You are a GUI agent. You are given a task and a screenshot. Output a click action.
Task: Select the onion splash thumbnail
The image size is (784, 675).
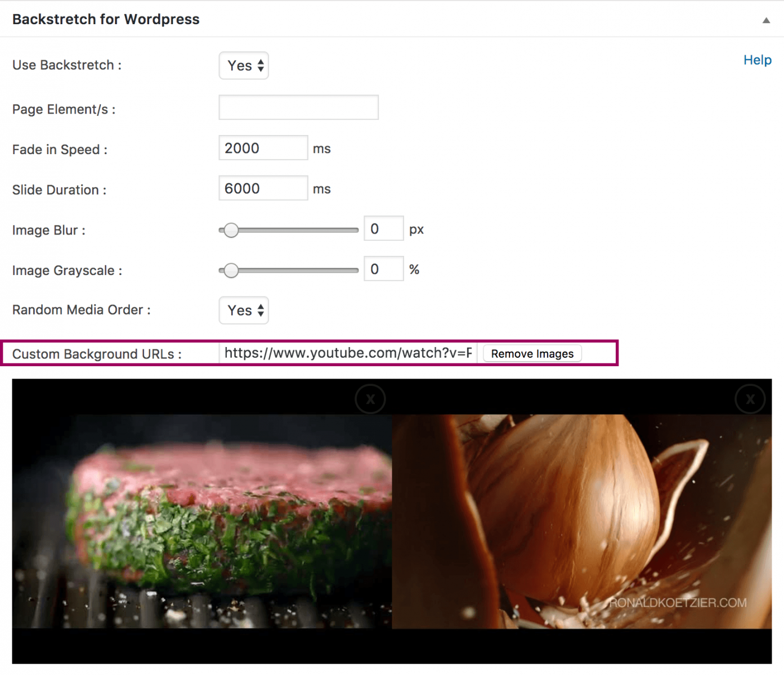click(x=581, y=521)
